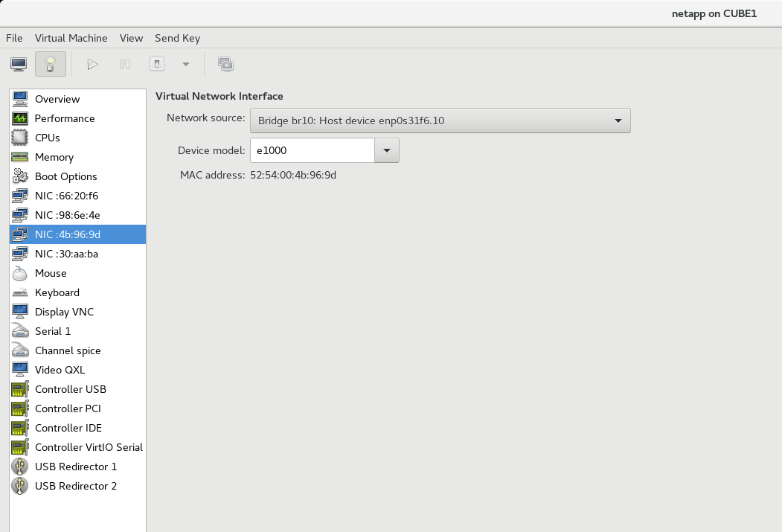Switch to the graphical console view
The height and width of the screenshot is (532, 782).
[18, 64]
